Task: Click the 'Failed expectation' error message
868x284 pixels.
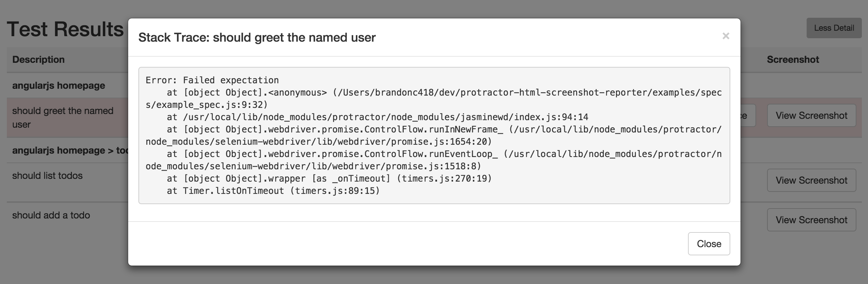Action: click(211, 80)
